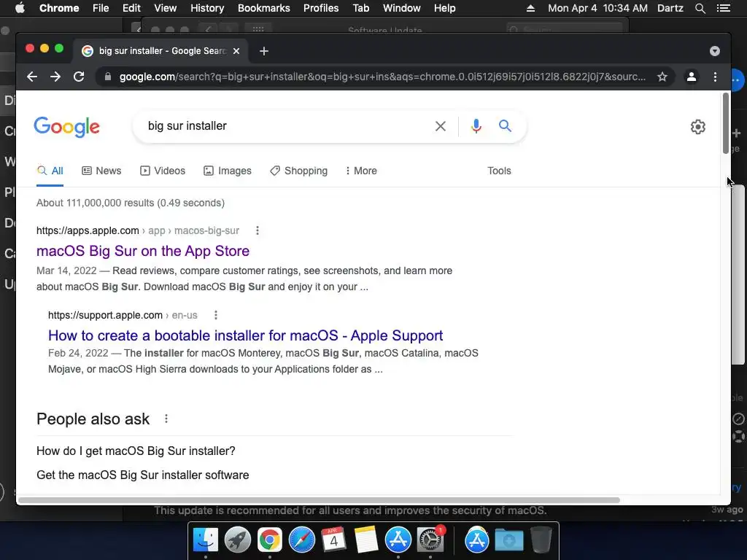Open the Downloads folder in the Dock
Viewport: 747px width, 560px height.
[508, 540]
